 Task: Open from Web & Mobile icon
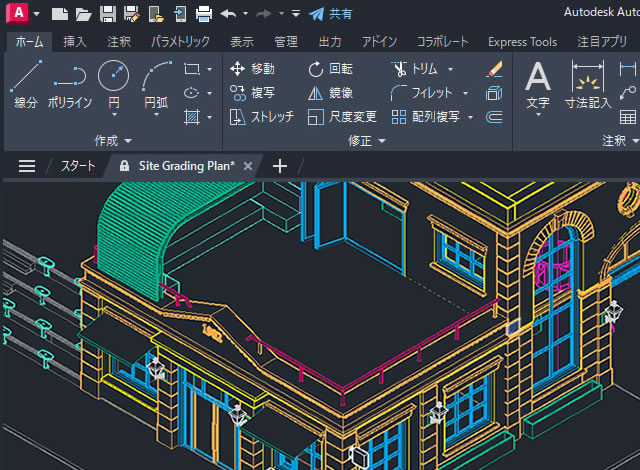(x=156, y=14)
